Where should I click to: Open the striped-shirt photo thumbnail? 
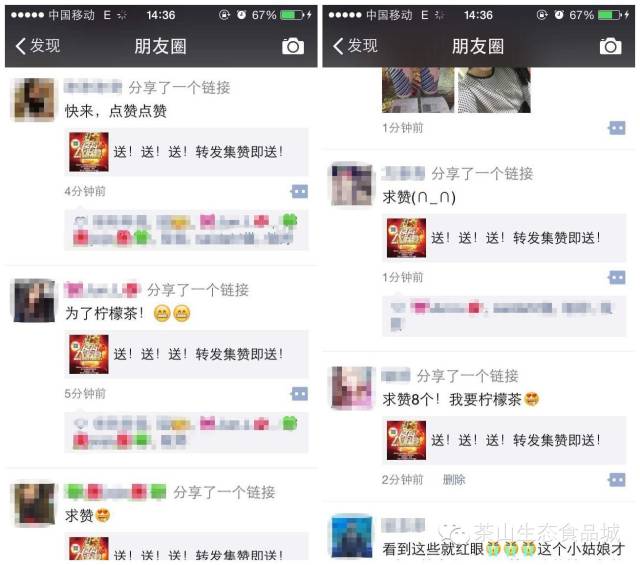pyautogui.click(x=418, y=90)
